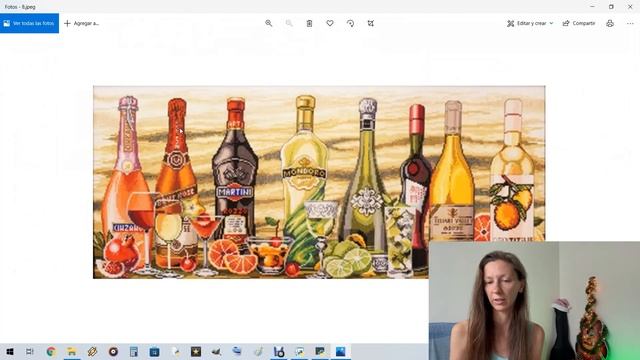
Task: Select the crop tool icon
Action: coord(371,23)
